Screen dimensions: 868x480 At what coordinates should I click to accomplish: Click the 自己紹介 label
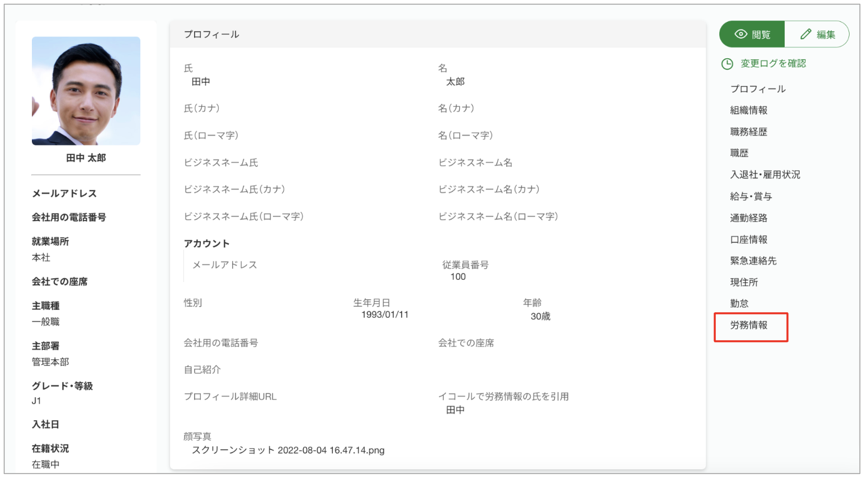[x=202, y=370]
